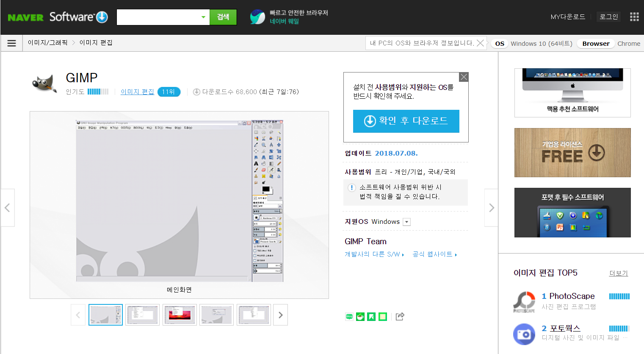Image resolution: width=644 pixels, height=354 pixels.
Task: Click the Naver Whale browser icon
Action: click(257, 17)
